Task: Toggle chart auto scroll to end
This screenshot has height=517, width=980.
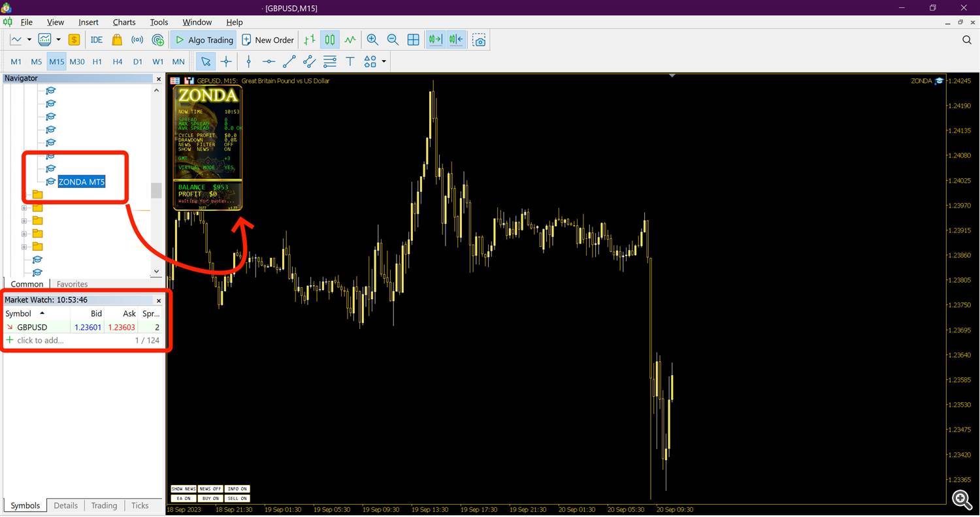Action: coord(435,40)
